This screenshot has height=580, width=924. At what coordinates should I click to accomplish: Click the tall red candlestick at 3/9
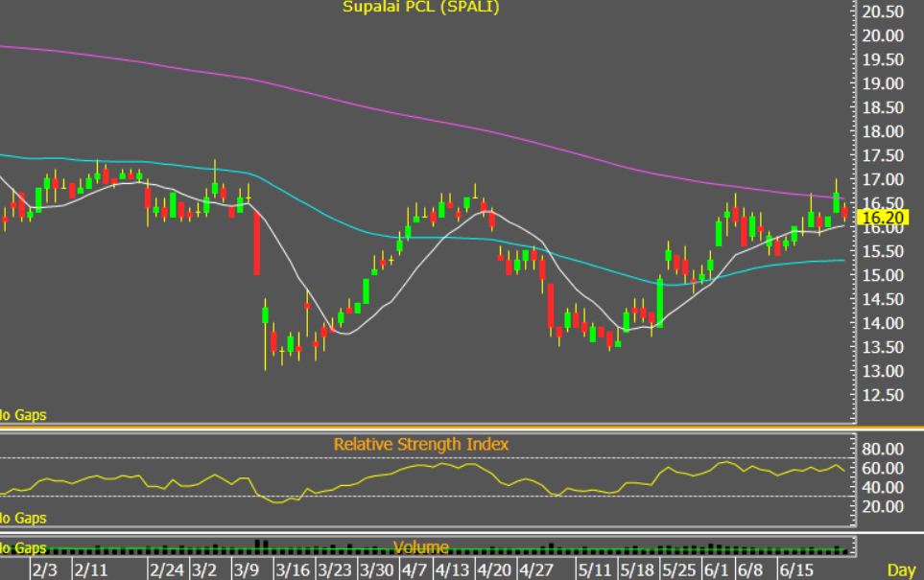(x=257, y=244)
